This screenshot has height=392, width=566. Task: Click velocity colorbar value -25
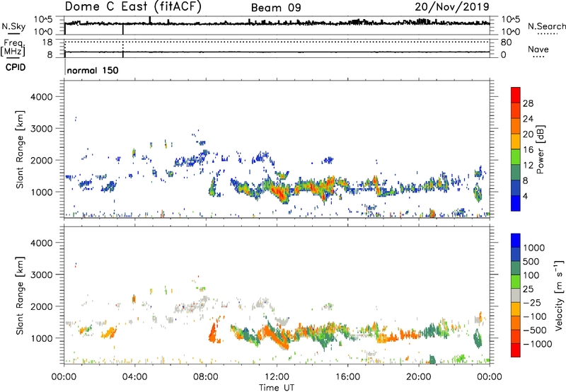point(532,303)
